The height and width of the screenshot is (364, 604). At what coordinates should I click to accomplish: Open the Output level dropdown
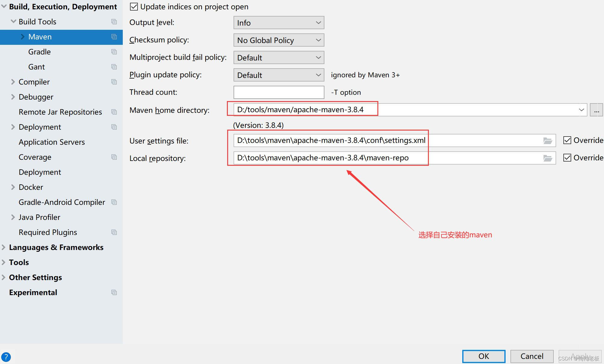[x=279, y=23]
